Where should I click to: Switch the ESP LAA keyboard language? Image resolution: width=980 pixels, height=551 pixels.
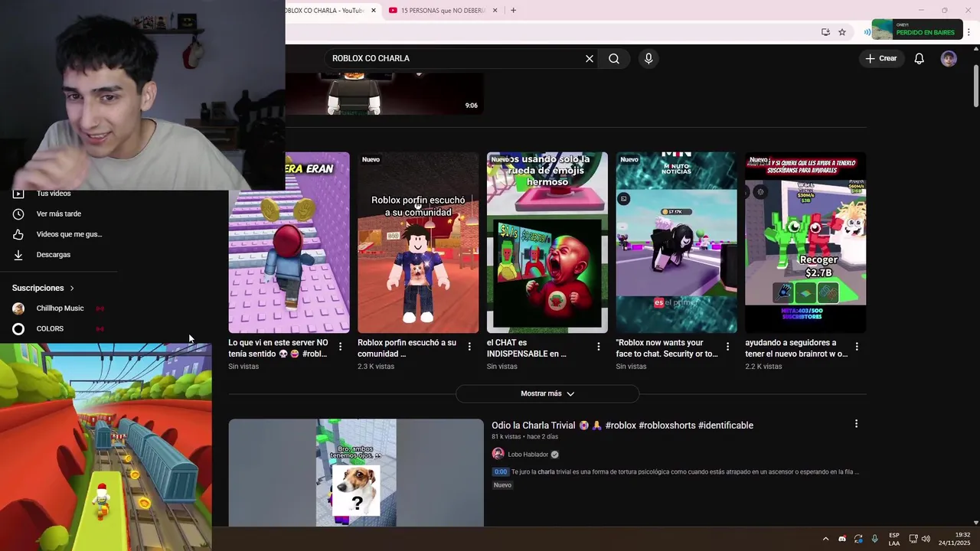tap(894, 539)
